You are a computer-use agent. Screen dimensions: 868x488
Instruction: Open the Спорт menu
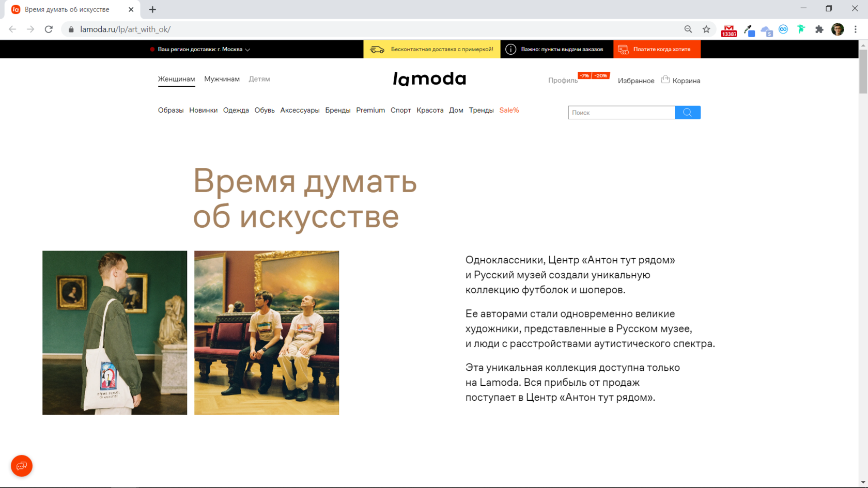(x=401, y=111)
